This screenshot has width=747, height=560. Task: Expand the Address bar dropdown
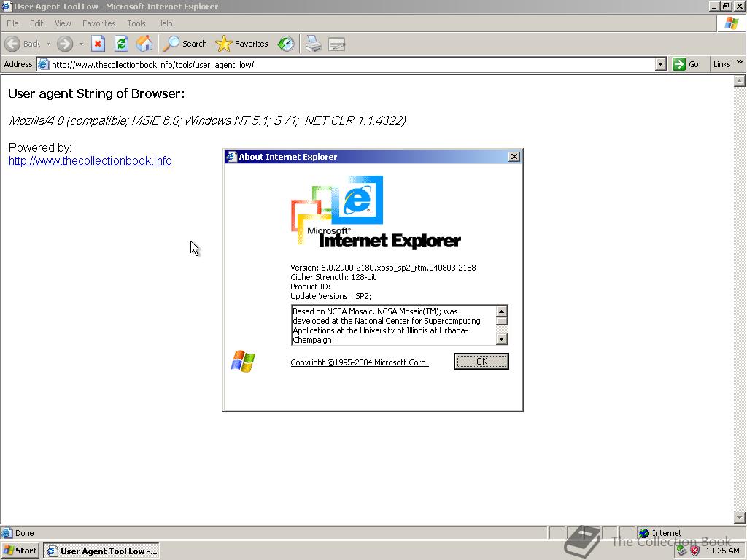coord(660,64)
